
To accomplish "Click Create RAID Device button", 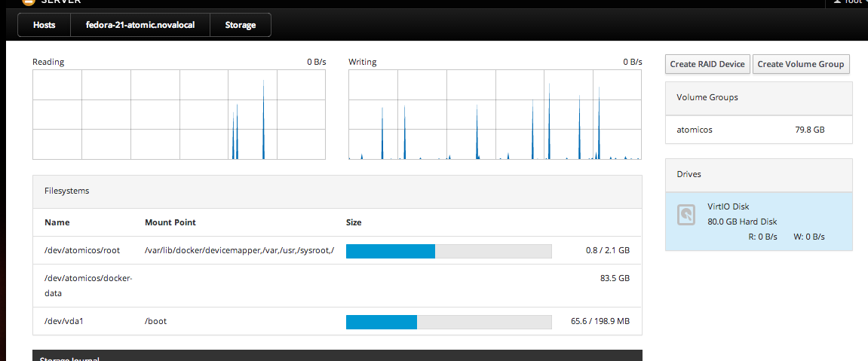I will pos(707,64).
